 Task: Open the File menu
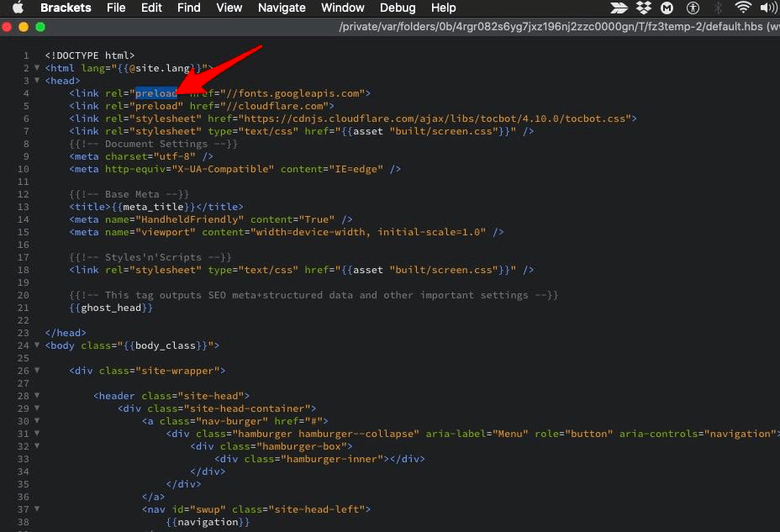[x=116, y=8]
